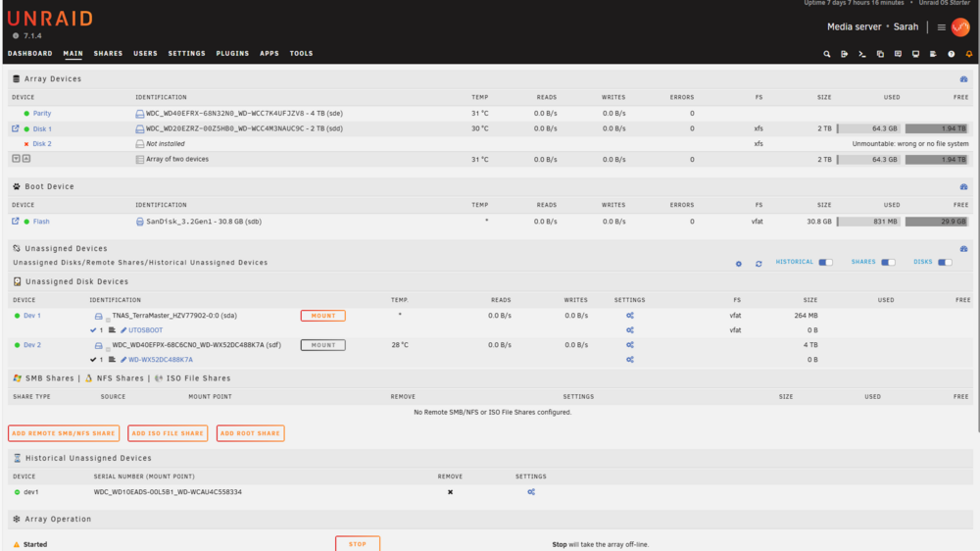
Task: Open settings gears for Dev 2 WDC_WD40EFPX
Action: 630,345
